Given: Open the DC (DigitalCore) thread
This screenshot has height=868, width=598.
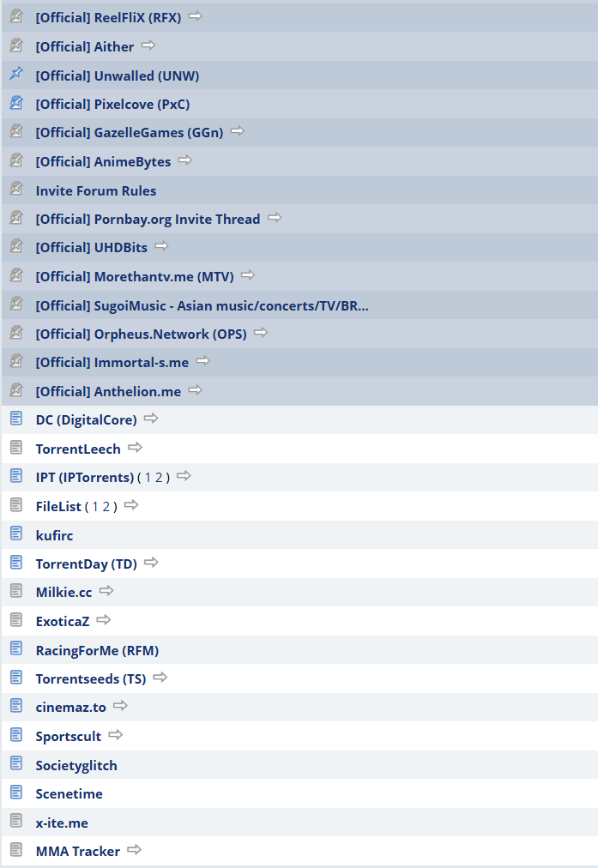Looking at the screenshot, I should pos(87,419).
